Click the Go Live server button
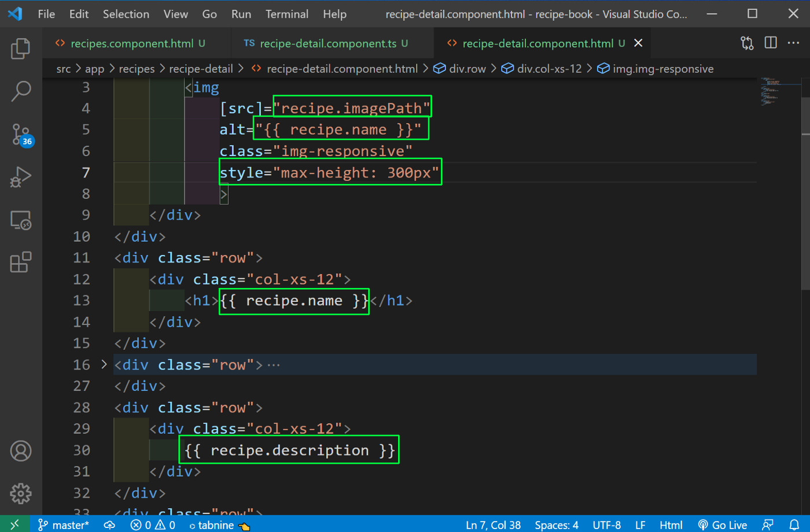The width and height of the screenshot is (810, 532). tap(723, 525)
